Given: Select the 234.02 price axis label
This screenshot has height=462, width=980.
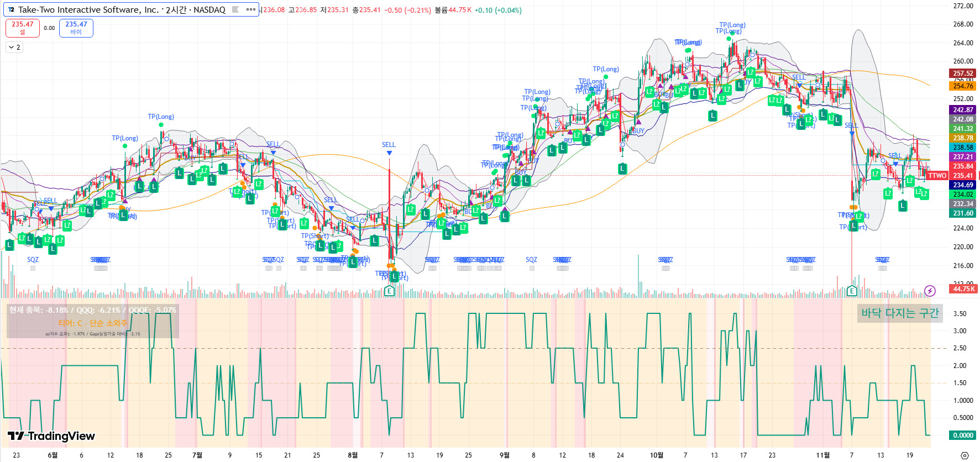Looking at the screenshot, I should pyautogui.click(x=963, y=195).
